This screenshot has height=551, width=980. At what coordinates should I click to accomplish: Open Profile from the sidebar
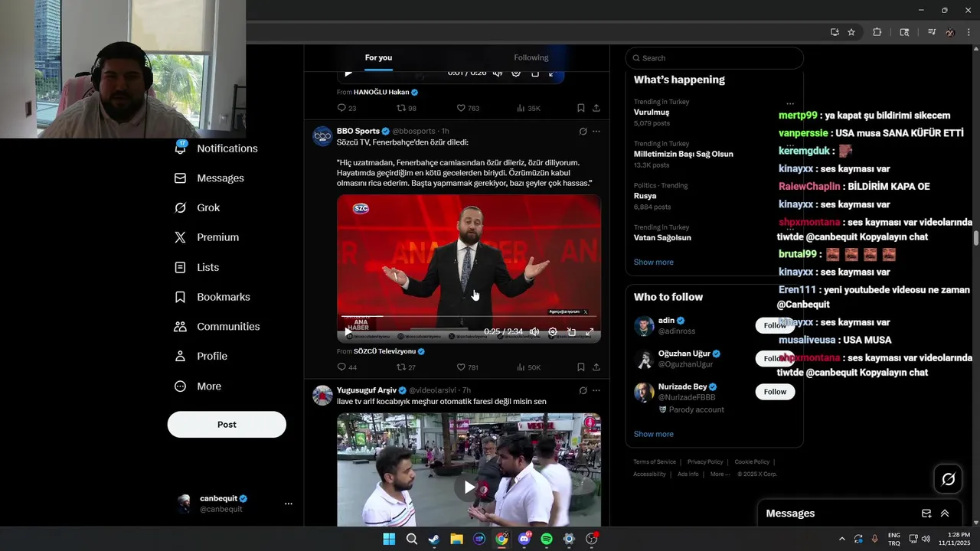pyautogui.click(x=201, y=357)
